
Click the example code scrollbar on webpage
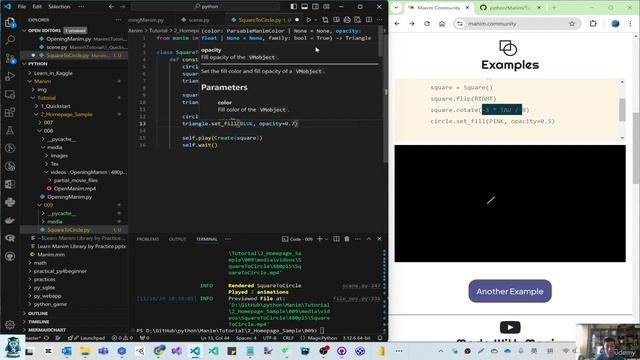[x=622, y=110]
